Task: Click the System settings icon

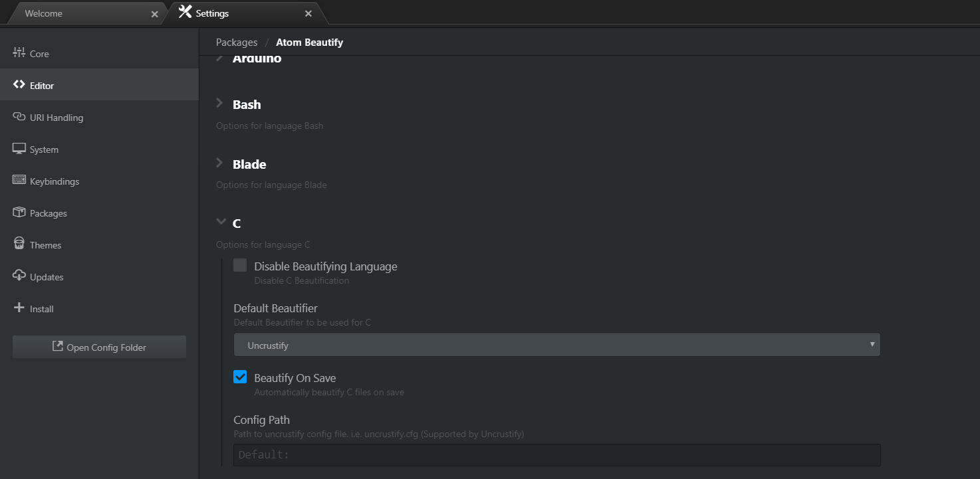Action: [x=43, y=149]
